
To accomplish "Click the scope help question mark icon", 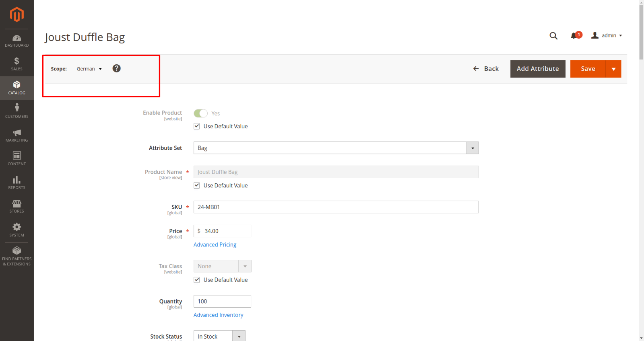I will click(116, 68).
